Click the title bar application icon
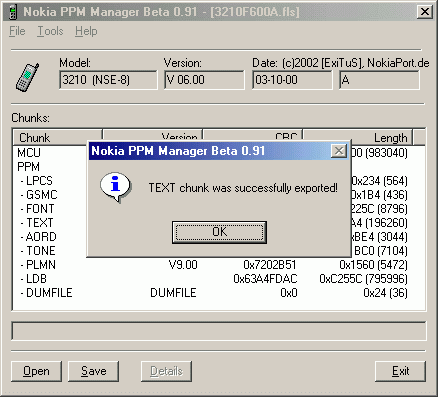The height and width of the screenshot is (397, 438). (x=13, y=12)
